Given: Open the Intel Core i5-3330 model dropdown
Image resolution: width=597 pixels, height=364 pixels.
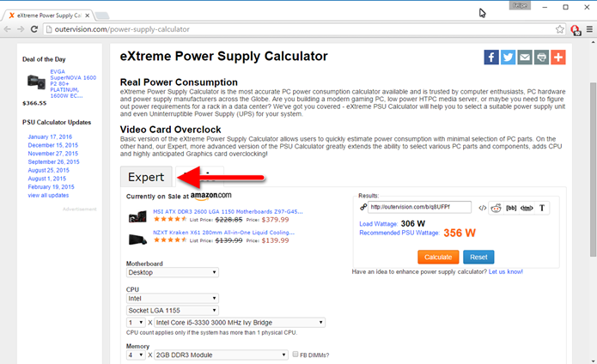Looking at the screenshot, I should pos(240,323).
